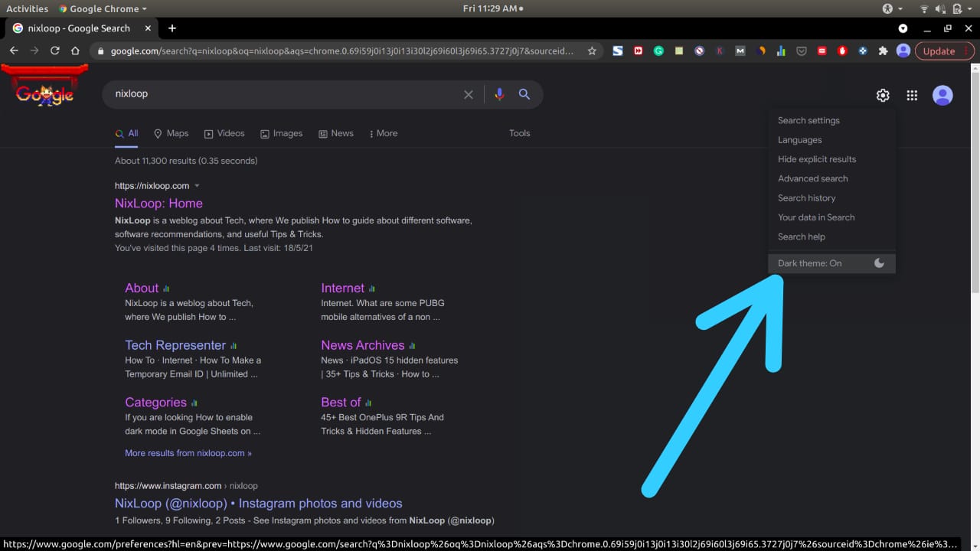The height and width of the screenshot is (551, 980).
Task: Open Advanced search menu entry
Action: 812,178
